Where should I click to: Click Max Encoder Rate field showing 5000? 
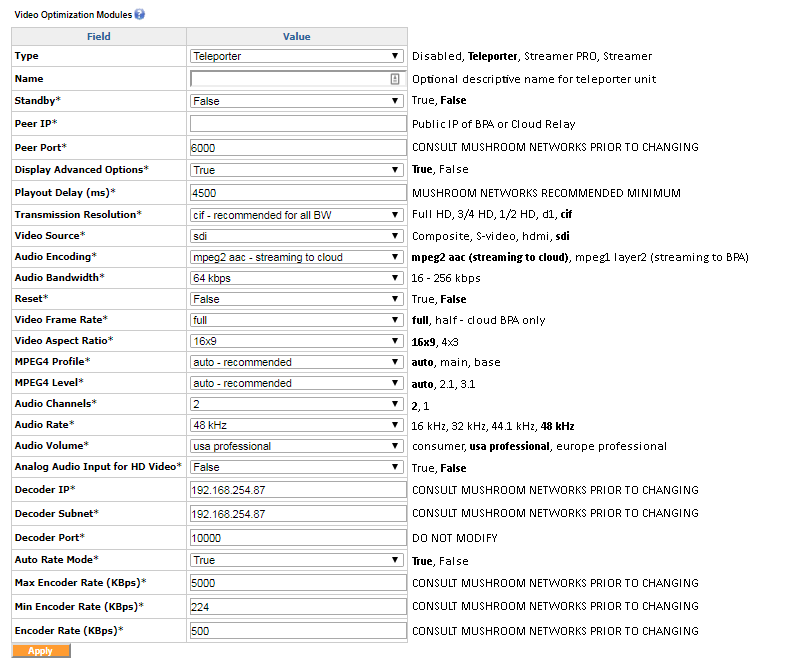click(x=298, y=583)
